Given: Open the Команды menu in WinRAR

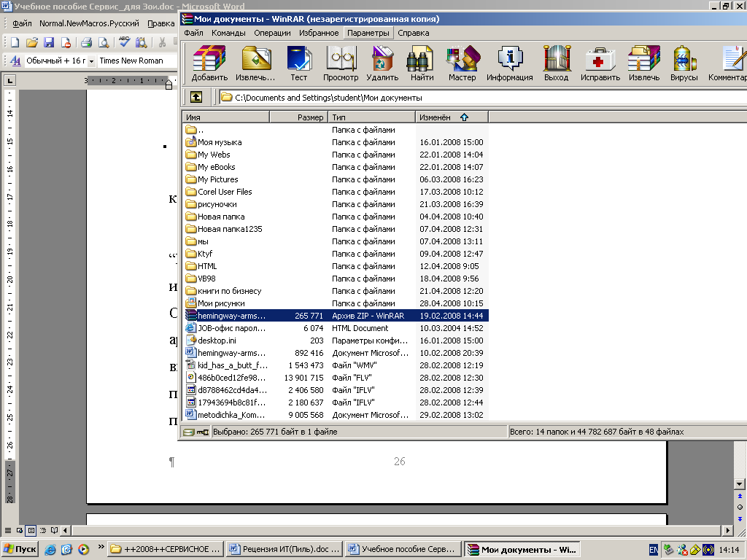Looking at the screenshot, I should click(228, 33).
